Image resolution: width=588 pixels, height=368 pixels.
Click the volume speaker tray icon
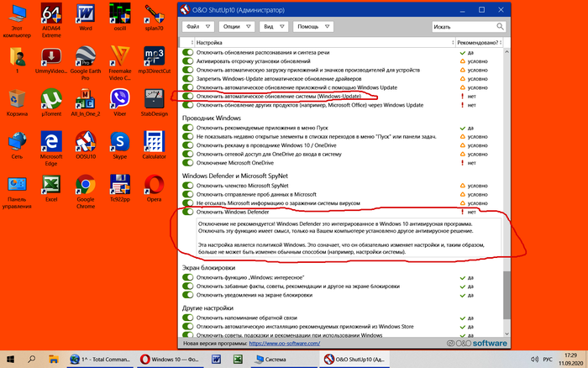tap(534, 359)
